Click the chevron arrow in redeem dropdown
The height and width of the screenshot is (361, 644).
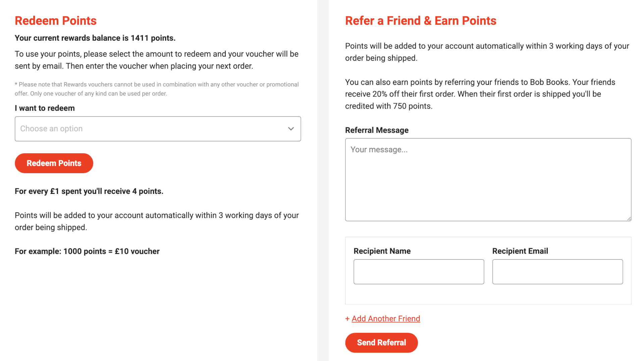click(x=291, y=129)
